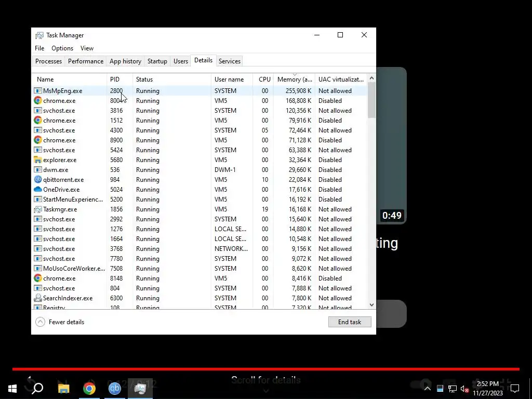Click the MoUsoCoreWorker process icon
This screenshot has width=532, height=399.
37,268
